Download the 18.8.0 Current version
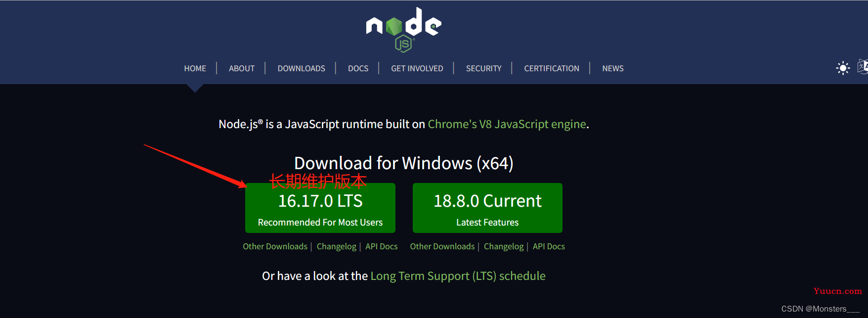 click(x=487, y=208)
